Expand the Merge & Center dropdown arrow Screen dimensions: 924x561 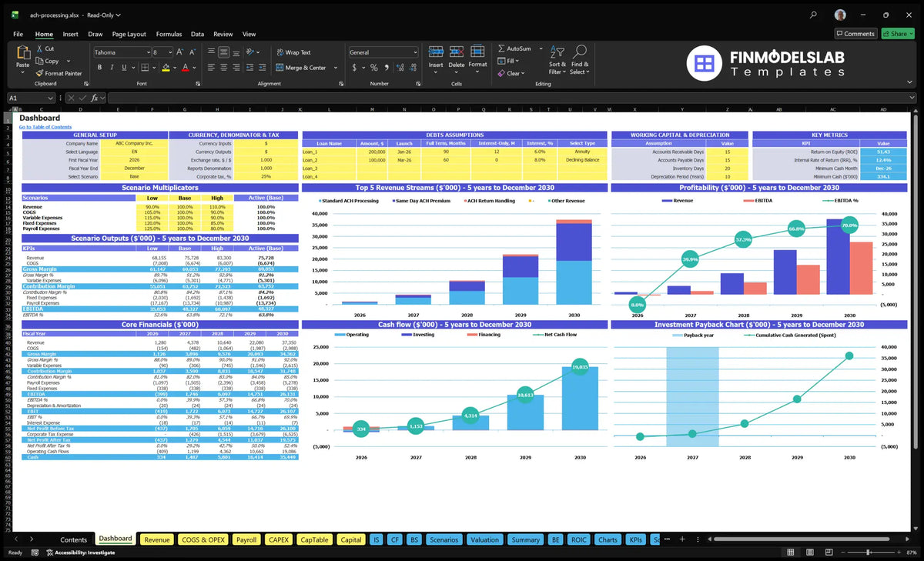point(334,68)
